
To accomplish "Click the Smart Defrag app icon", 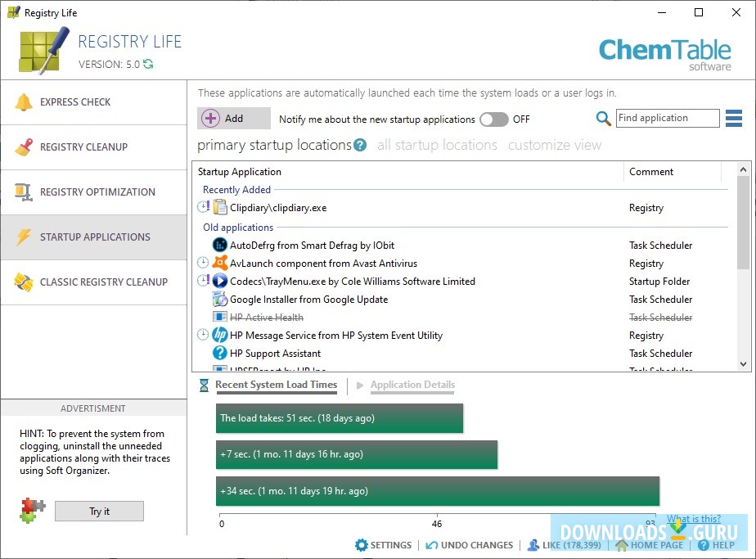I will click(x=220, y=245).
